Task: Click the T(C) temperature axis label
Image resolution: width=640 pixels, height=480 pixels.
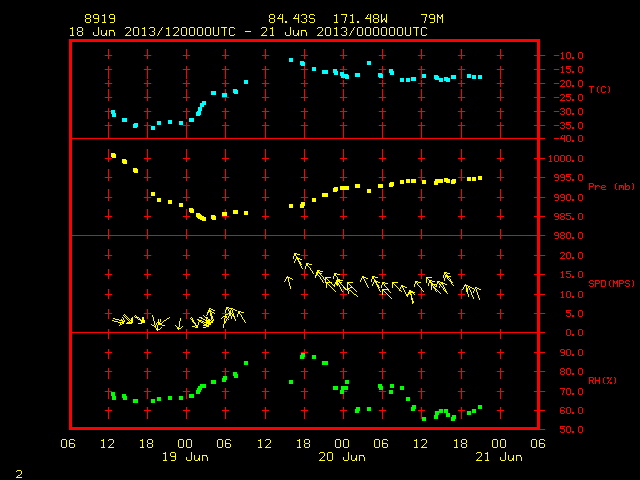Action: click(600, 89)
